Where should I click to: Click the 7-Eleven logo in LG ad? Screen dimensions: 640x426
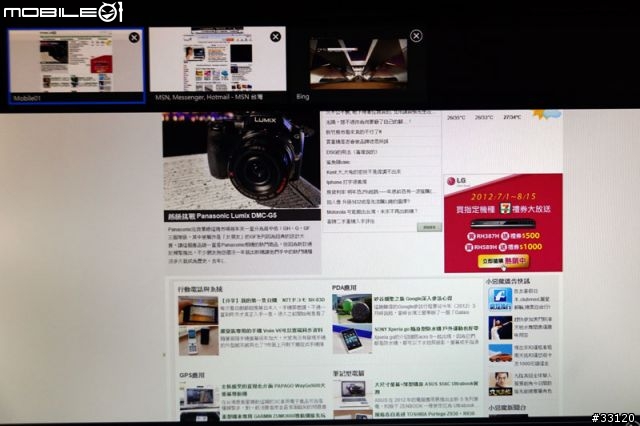pyautogui.click(x=505, y=209)
